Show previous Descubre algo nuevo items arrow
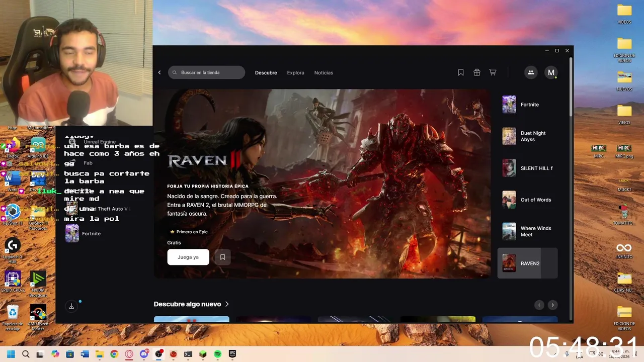The image size is (644, 362). click(539, 305)
